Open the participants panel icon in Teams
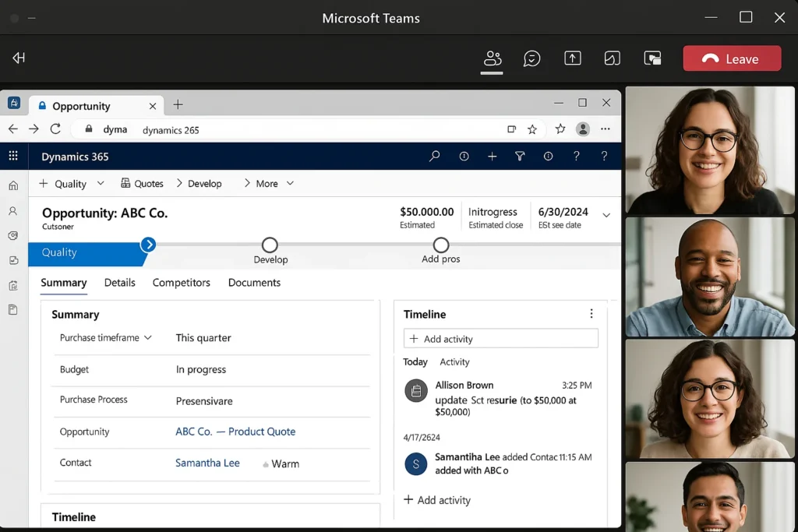This screenshot has height=532, width=798. (x=493, y=58)
